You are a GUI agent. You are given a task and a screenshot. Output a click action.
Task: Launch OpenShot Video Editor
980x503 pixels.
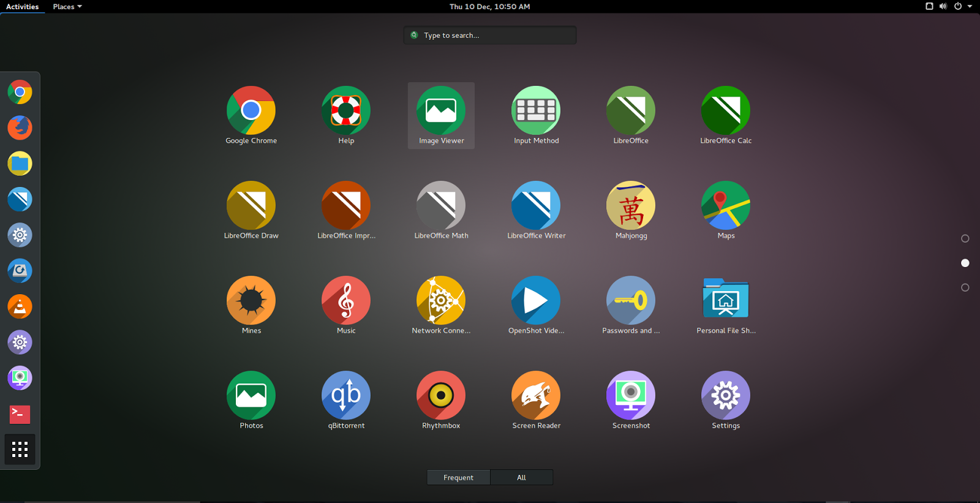click(x=536, y=300)
